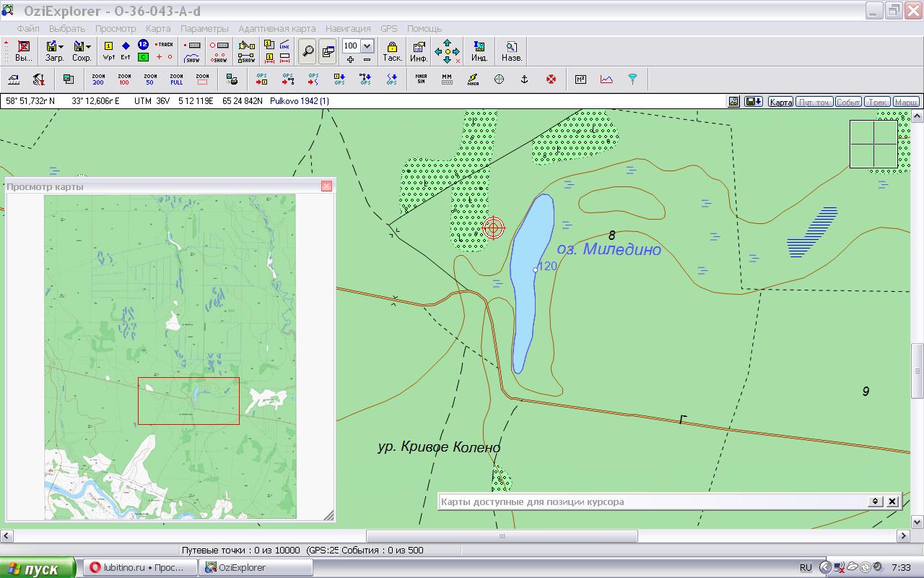Select the anchor alarm icon
The image size is (924, 578).
coord(525,79)
